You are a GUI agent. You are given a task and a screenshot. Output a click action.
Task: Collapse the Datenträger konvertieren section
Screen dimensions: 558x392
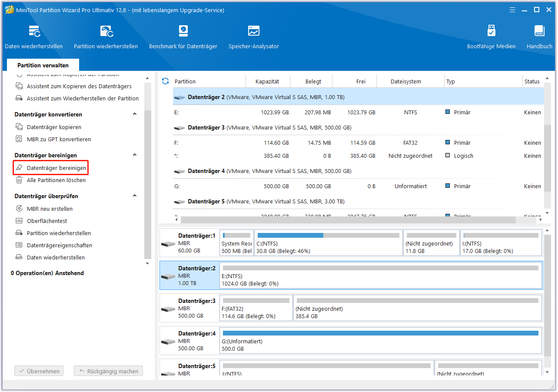coord(135,114)
